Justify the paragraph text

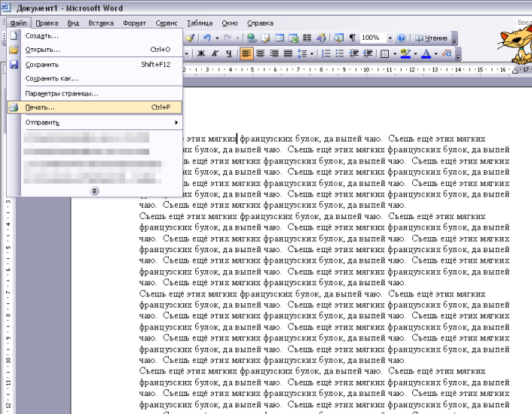click(288, 54)
